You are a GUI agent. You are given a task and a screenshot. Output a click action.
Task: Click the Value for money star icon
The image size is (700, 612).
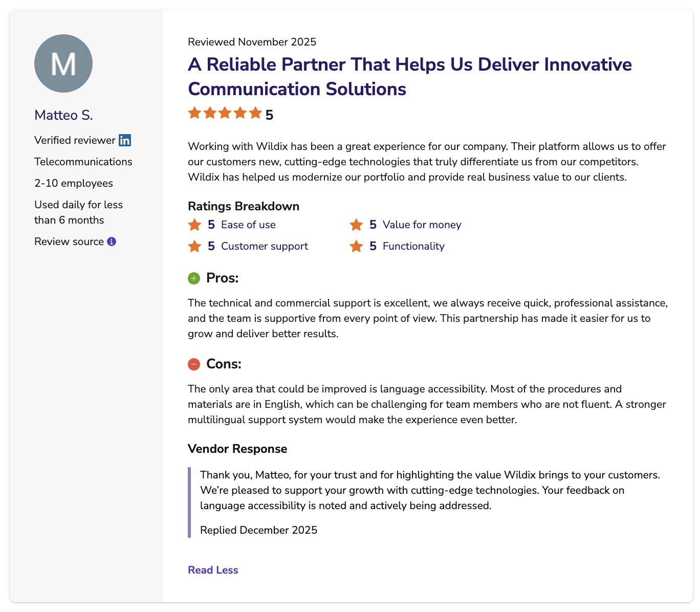(356, 225)
